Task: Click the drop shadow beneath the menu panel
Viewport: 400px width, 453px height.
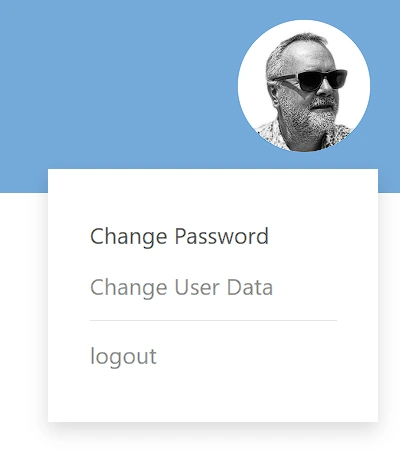Action: (x=213, y=430)
